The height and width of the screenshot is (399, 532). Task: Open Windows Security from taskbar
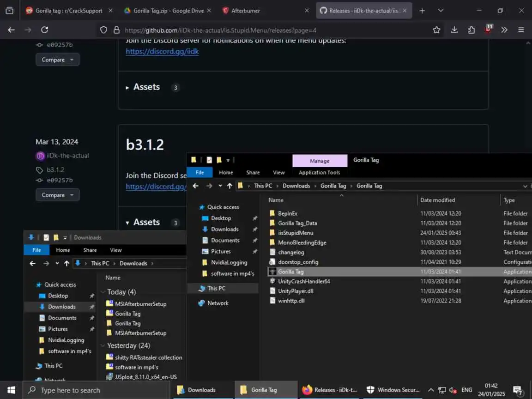point(393,390)
